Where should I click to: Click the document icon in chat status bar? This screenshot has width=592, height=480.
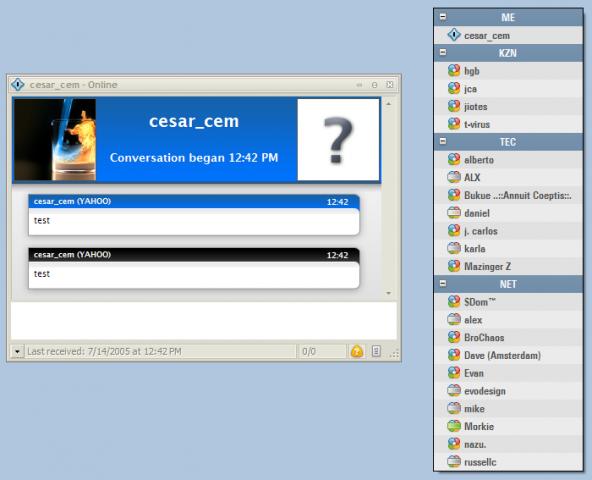point(376,351)
